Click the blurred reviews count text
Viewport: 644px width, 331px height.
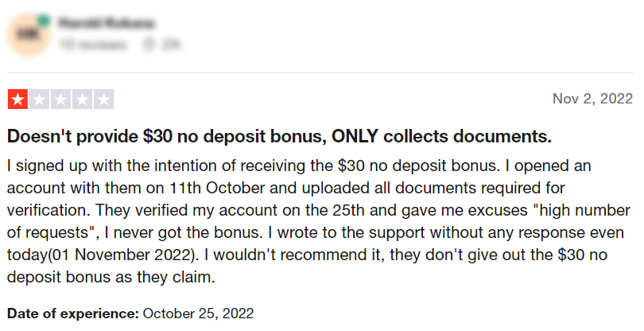click(x=92, y=44)
